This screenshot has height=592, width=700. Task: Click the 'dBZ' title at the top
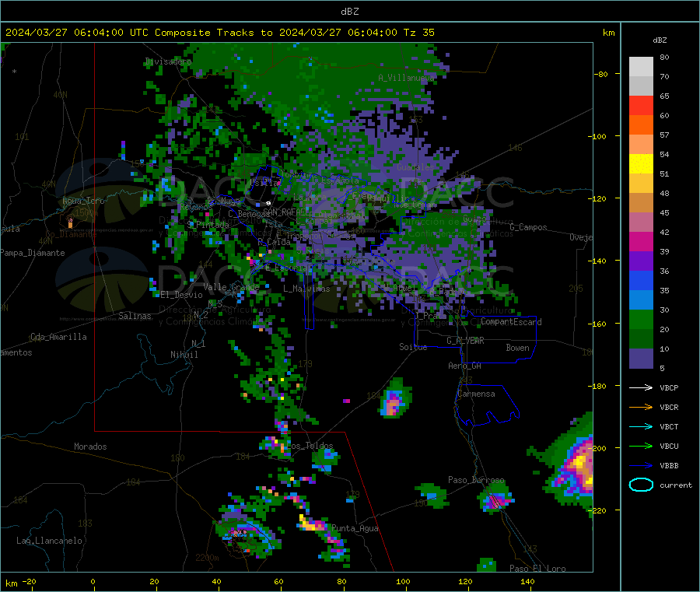349,12
